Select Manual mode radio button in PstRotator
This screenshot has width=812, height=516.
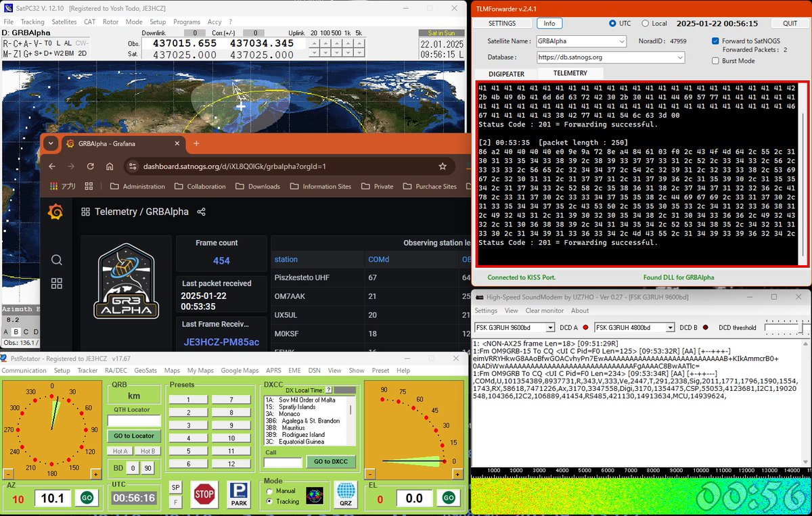[x=270, y=491]
